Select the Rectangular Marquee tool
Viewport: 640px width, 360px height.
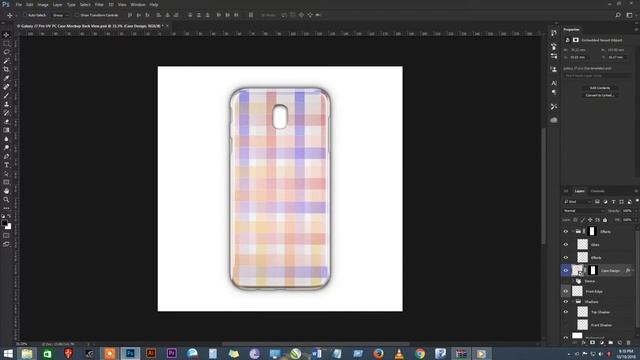point(6,44)
